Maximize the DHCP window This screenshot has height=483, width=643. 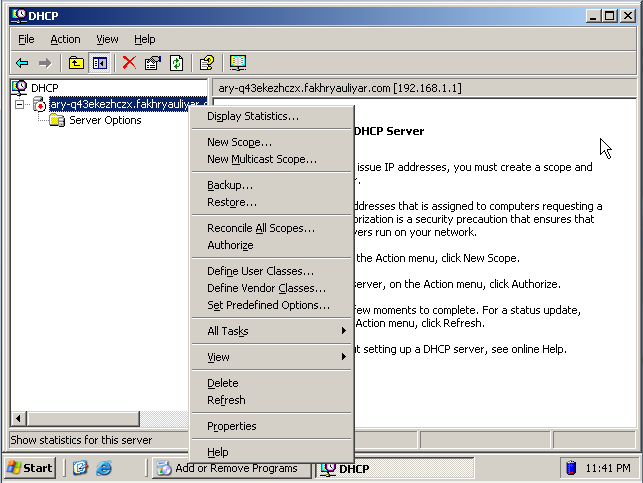609,16
